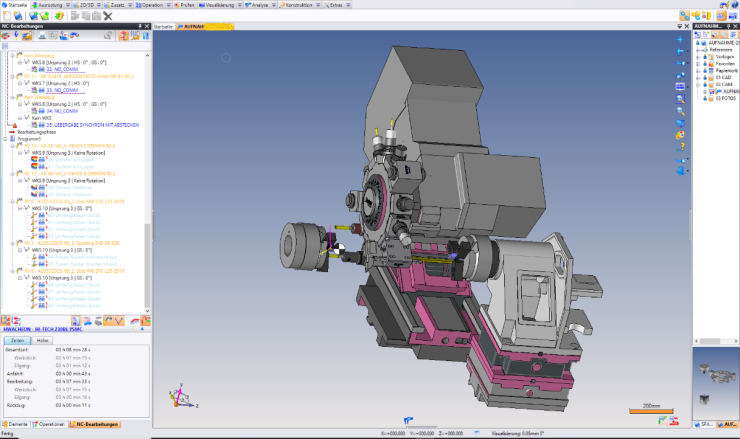Toggle the orange tree-view icon in NC-Bearbeitungen toolbar

pos(124,36)
